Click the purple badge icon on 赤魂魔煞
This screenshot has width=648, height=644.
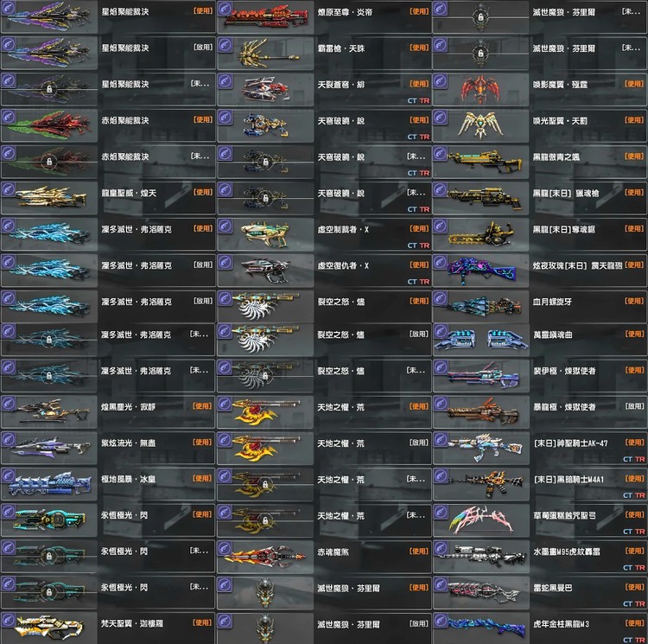click(x=225, y=548)
